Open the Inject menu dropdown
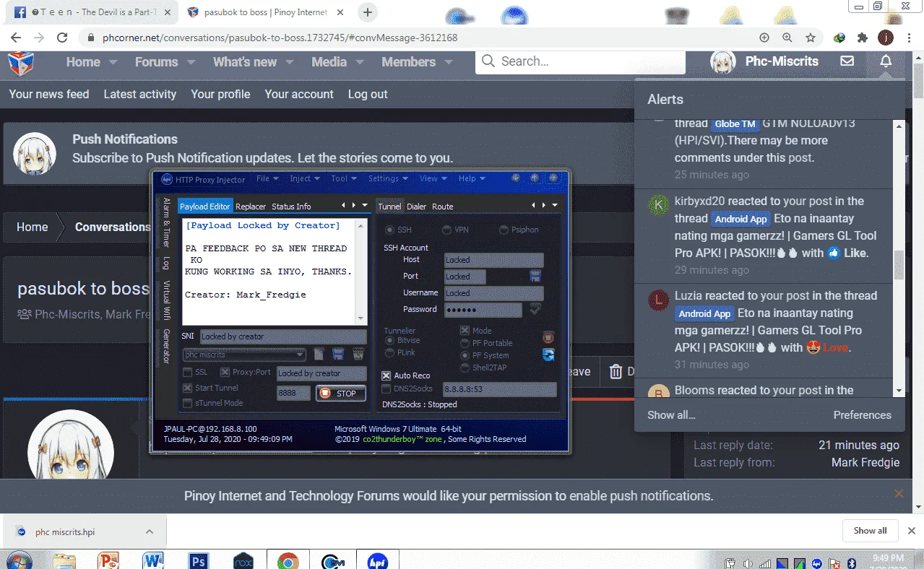 point(304,178)
